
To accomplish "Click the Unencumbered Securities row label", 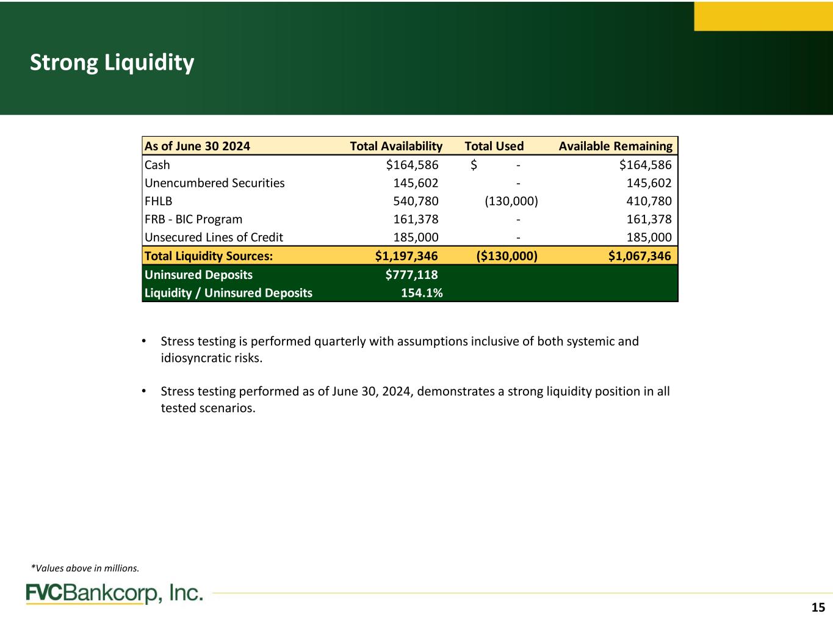I will [x=214, y=183].
